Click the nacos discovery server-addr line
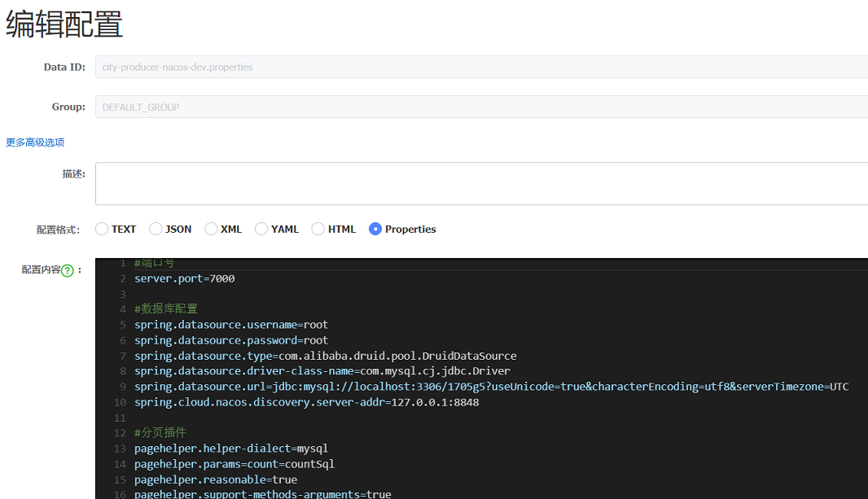 tap(306, 402)
